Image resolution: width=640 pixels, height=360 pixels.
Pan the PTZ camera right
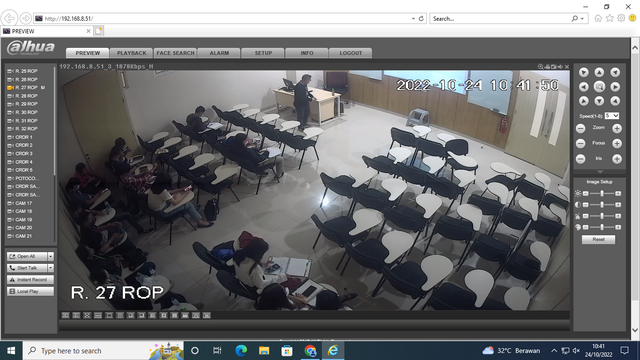(x=615, y=87)
